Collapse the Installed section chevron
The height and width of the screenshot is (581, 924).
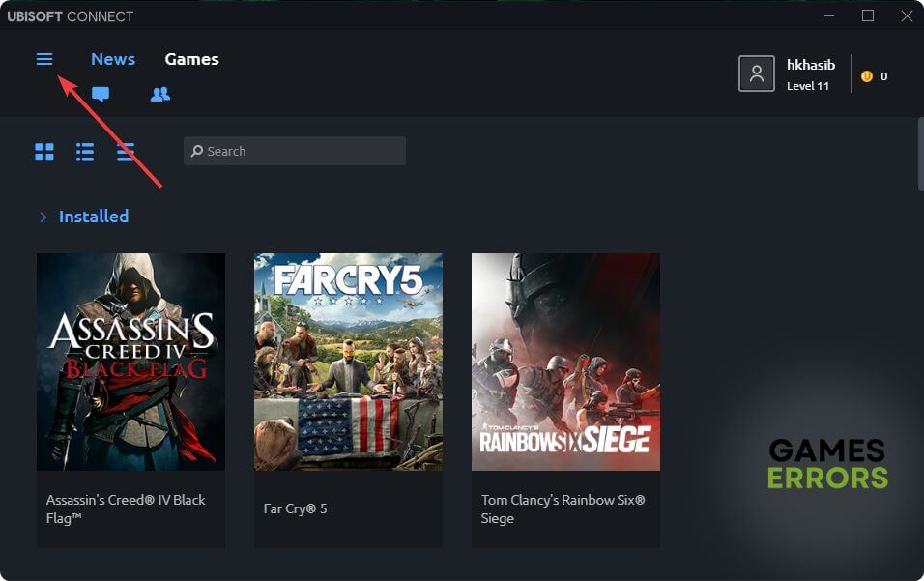pos(43,217)
